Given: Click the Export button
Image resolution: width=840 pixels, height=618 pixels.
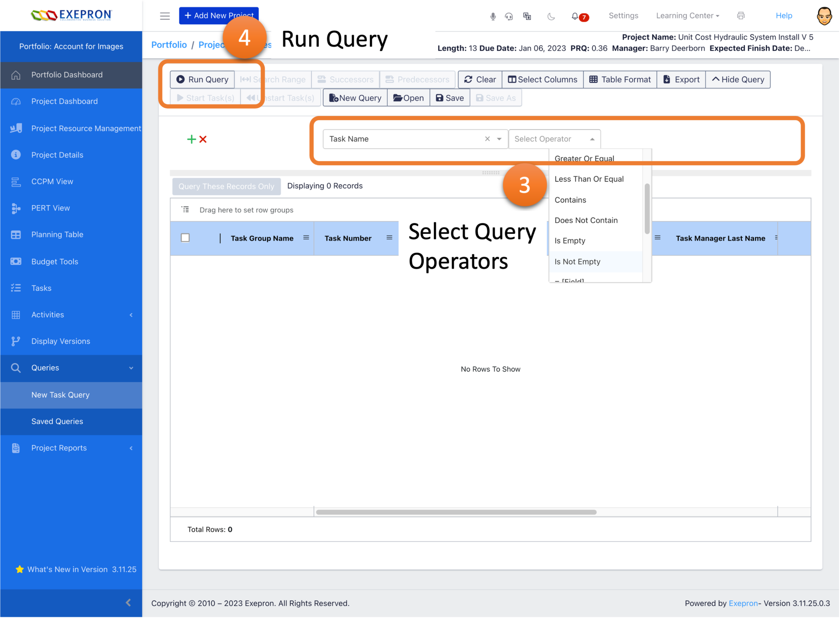Looking at the screenshot, I should point(681,80).
